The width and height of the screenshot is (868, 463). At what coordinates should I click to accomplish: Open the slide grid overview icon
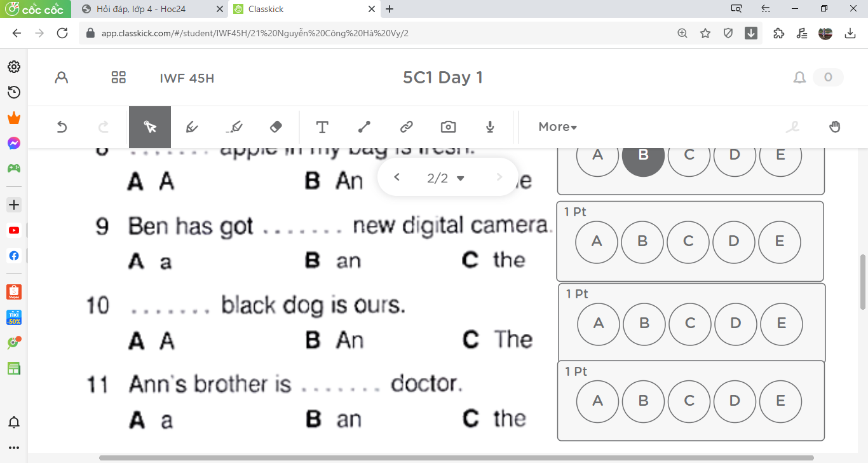coord(118,78)
